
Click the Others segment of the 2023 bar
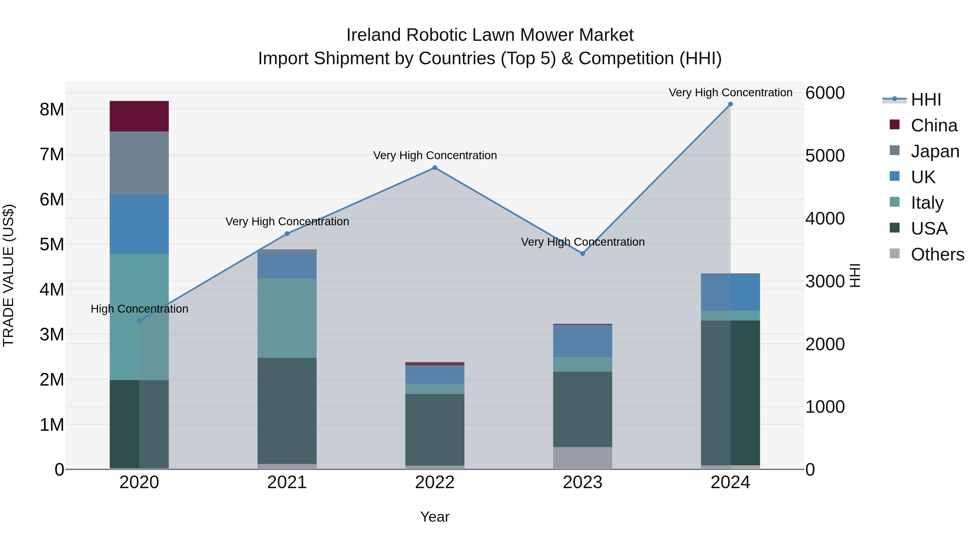point(583,458)
